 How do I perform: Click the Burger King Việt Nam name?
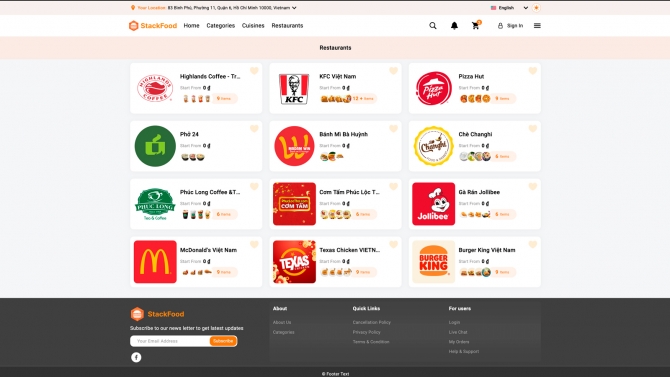pyautogui.click(x=487, y=250)
